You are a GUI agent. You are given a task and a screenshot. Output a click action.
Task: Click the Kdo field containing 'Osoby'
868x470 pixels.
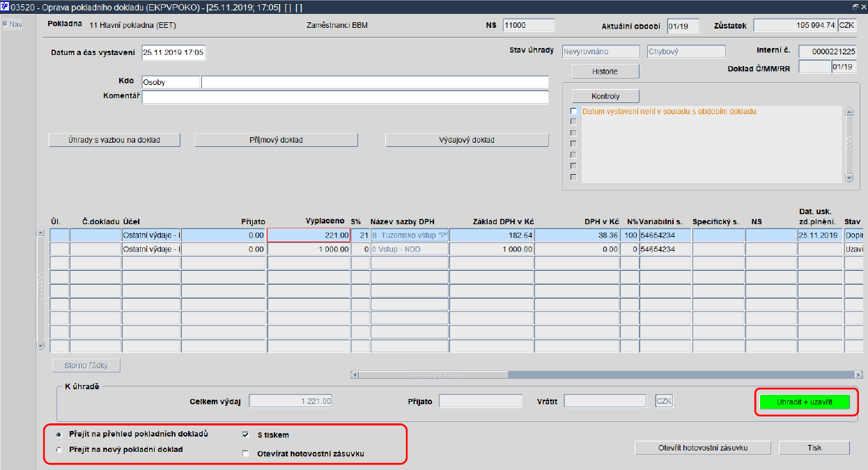click(171, 82)
